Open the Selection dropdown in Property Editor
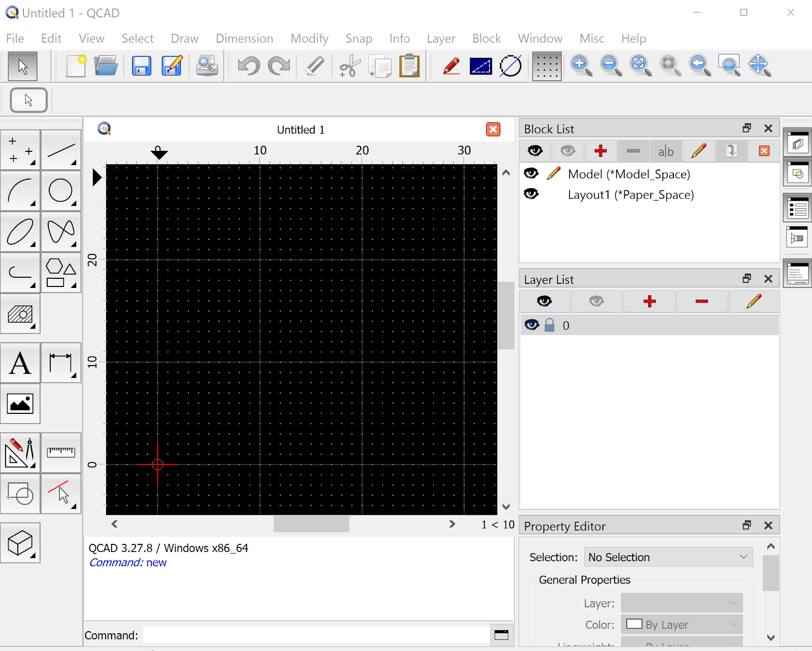The height and width of the screenshot is (651, 812). tap(668, 557)
